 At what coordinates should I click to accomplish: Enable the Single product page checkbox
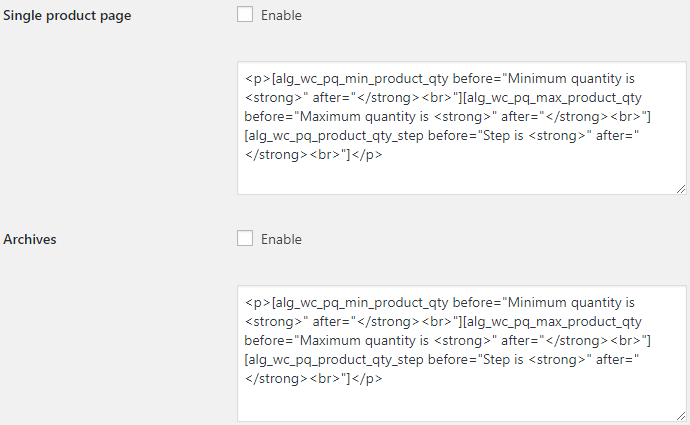coord(245,14)
